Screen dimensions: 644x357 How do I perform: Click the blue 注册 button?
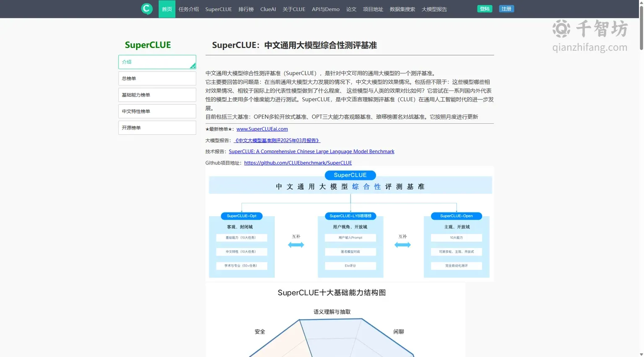pos(506,9)
